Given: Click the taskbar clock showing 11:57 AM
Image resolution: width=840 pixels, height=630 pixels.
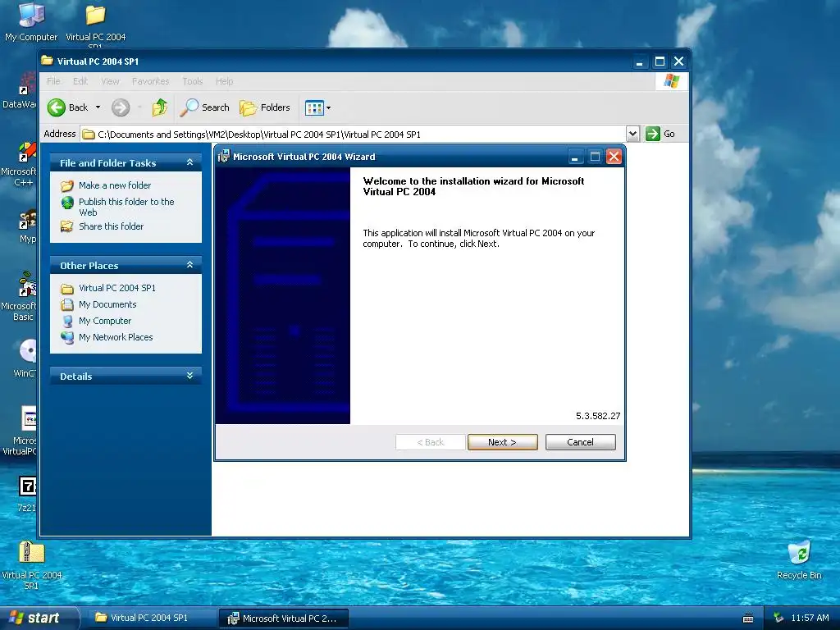Looking at the screenshot, I should click(810, 619).
